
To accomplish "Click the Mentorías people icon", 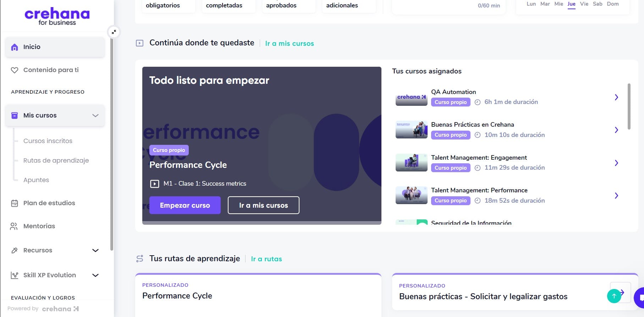I will (x=14, y=226).
